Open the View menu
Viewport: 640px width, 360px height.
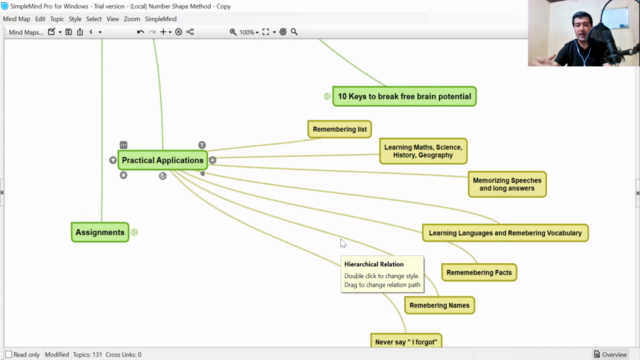tap(113, 19)
